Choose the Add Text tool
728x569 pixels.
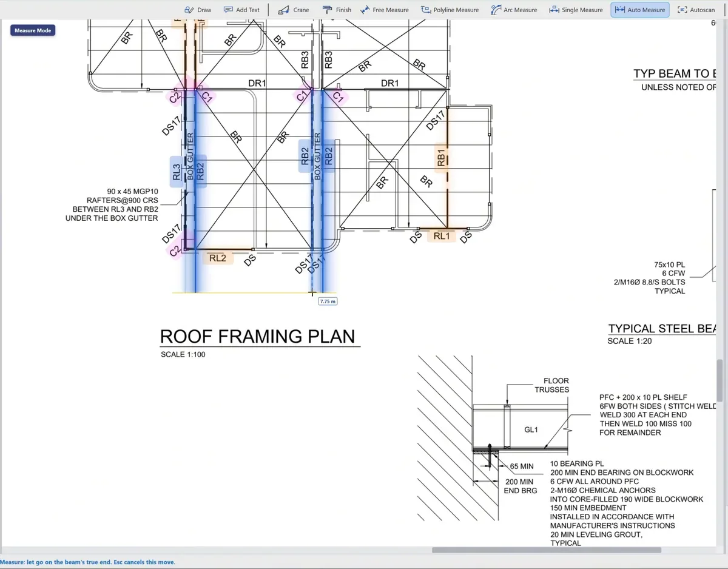(241, 10)
